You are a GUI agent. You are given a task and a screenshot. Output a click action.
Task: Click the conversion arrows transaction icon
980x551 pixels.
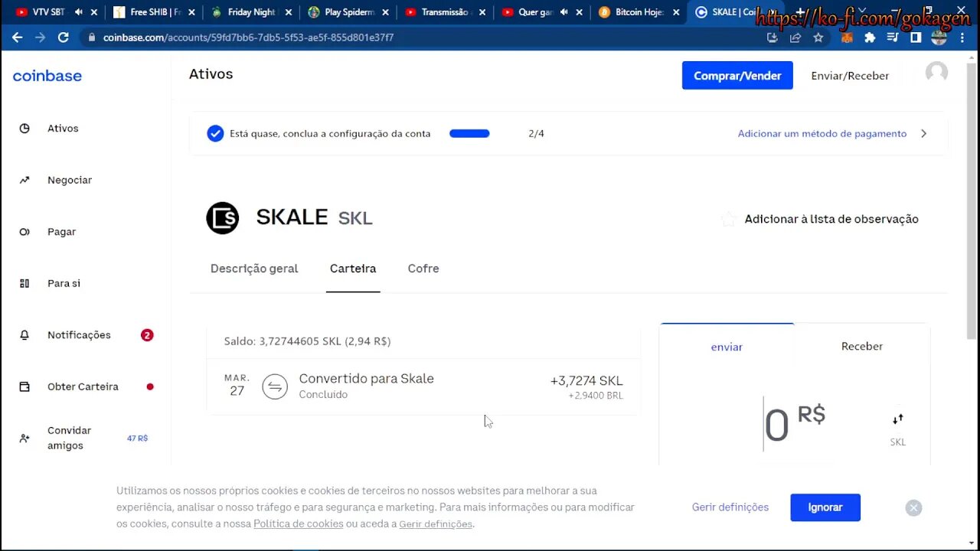pyautogui.click(x=275, y=386)
